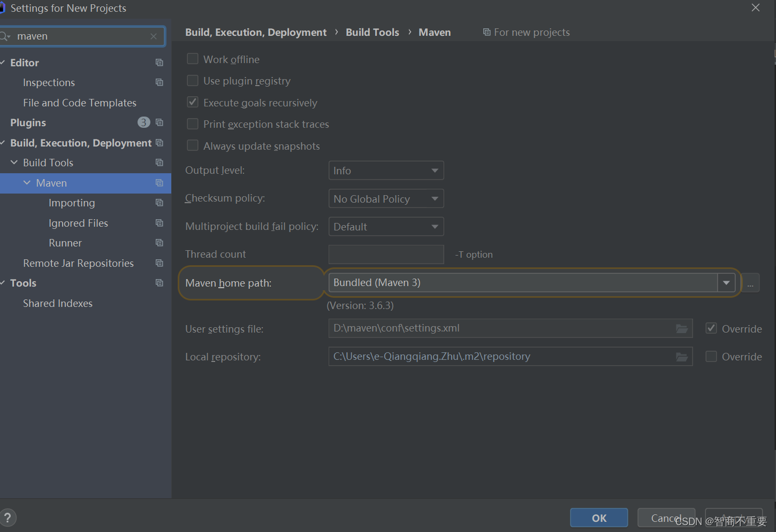Click the OK button
The width and height of the screenshot is (776, 532).
(x=599, y=518)
